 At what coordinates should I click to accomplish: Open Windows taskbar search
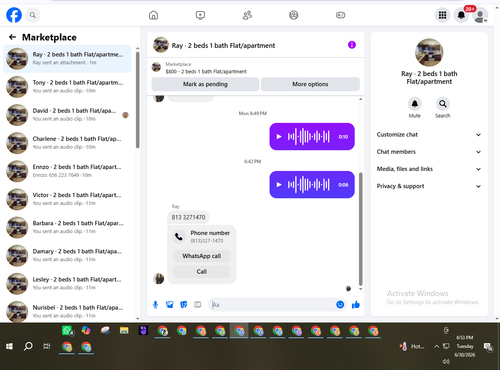[x=28, y=347]
